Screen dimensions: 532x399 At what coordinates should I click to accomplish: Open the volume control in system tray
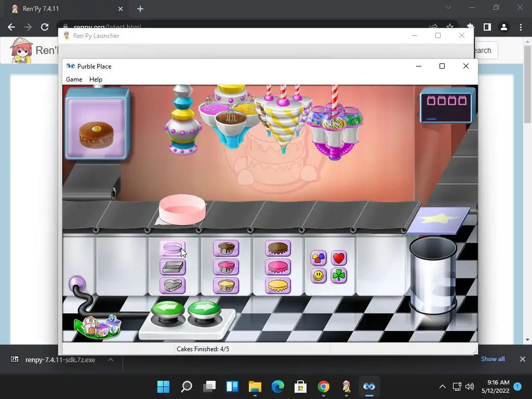point(470,387)
